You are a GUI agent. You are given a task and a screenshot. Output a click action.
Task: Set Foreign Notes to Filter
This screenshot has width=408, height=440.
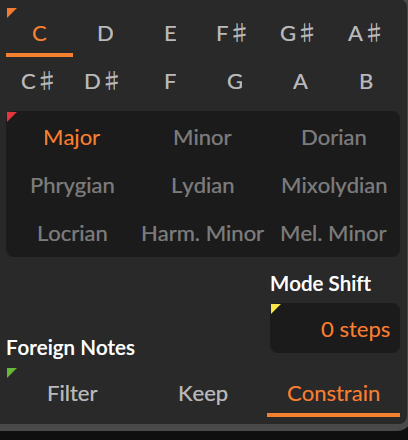(x=72, y=394)
